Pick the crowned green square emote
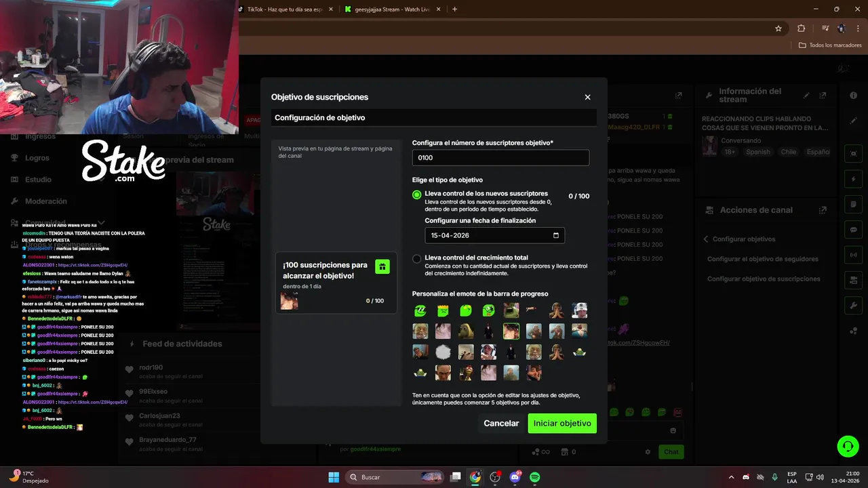The image size is (868, 488). click(443, 311)
